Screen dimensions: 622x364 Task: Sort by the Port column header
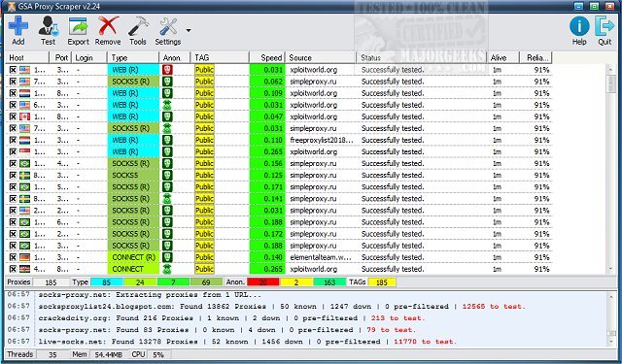(x=60, y=58)
